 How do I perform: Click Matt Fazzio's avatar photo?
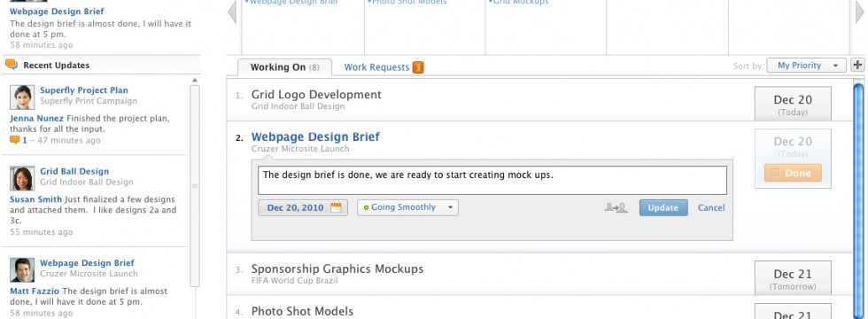(x=22, y=270)
